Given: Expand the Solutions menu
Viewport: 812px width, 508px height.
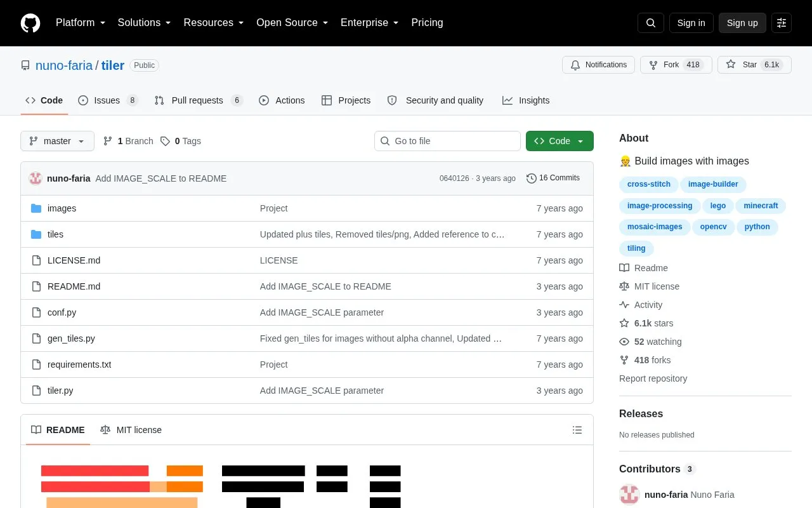Looking at the screenshot, I should [x=145, y=23].
